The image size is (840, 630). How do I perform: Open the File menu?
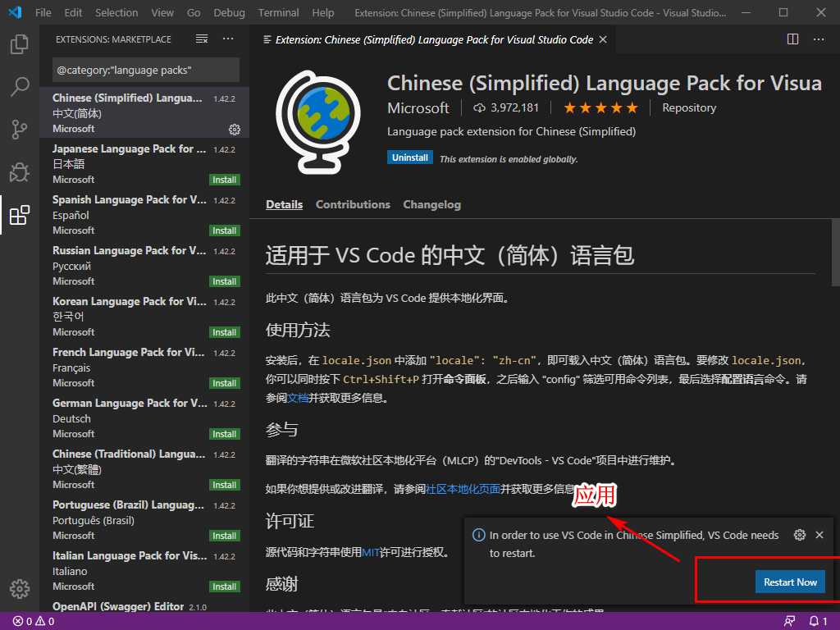click(x=43, y=12)
